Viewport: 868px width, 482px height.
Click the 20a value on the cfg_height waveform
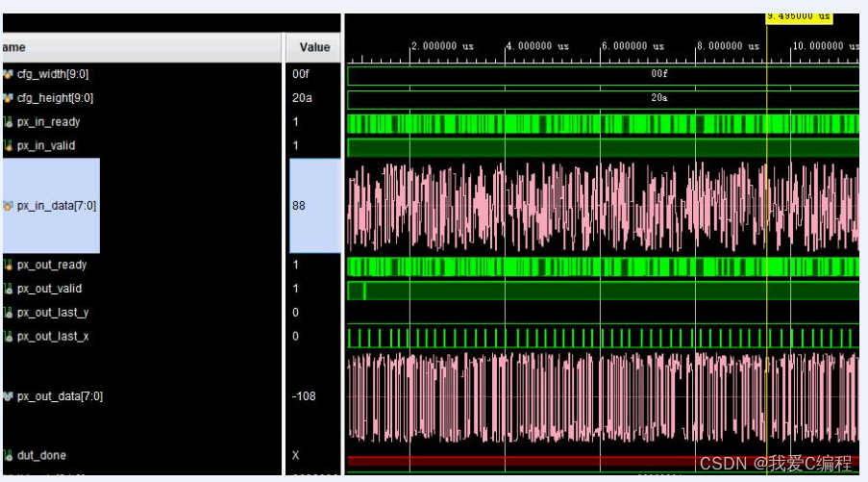658,98
